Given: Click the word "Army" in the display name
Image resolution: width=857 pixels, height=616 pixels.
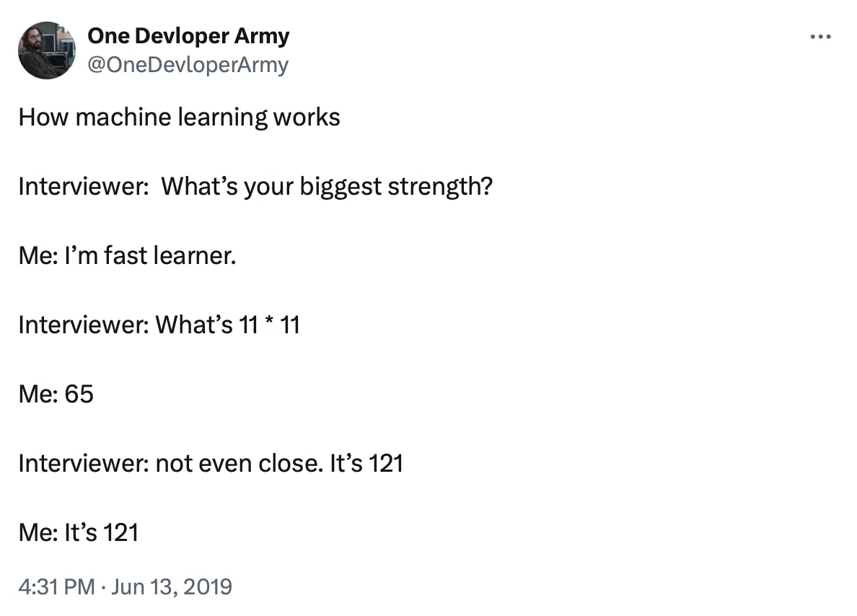Looking at the screenshot, I should click(x=263, y=35).
